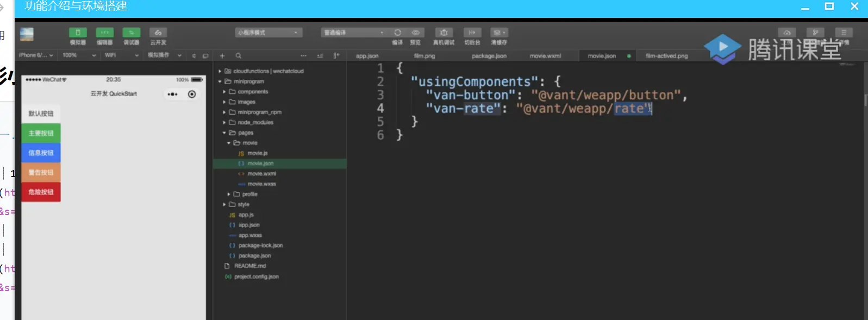Open the iPhone 6 device dropdown
Viewport: 868px width, 320px height.
[x=36, y=55]
